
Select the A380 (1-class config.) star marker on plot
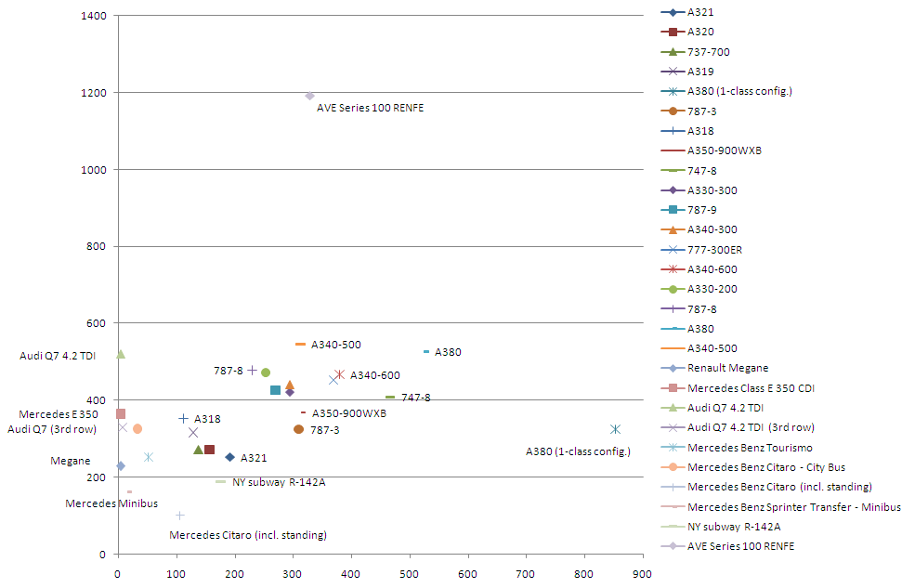615,429
